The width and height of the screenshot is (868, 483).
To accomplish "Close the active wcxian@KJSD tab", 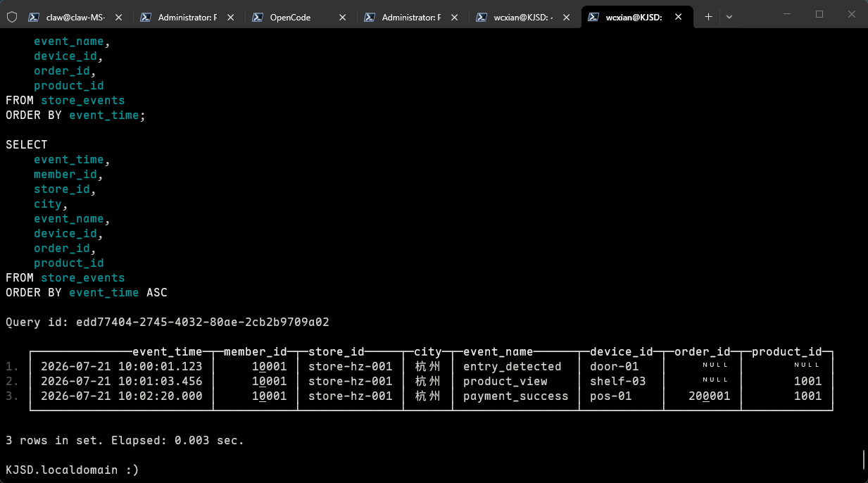I will click(x=679, y=17).
